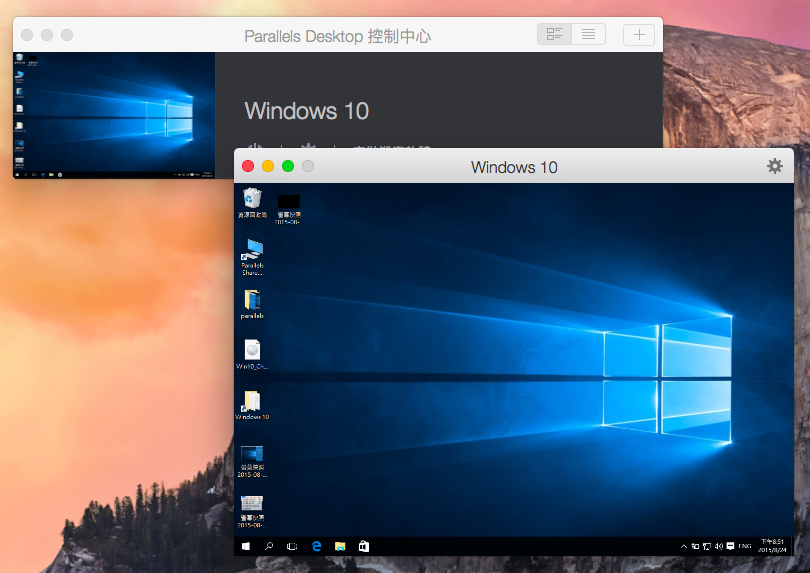810x573 pixels.
Task: Open Task View on the taskbar
Action: (x=292, y=546)
